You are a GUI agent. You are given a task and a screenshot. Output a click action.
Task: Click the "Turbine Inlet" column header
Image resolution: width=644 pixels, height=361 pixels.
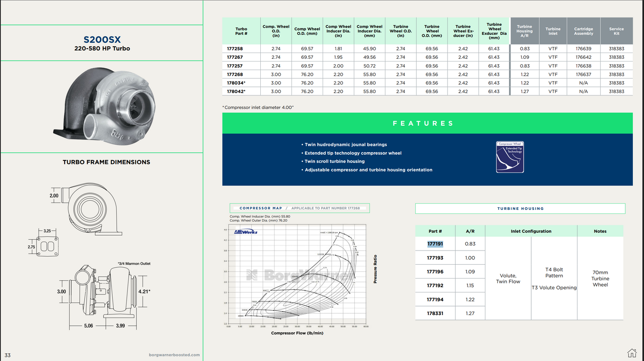click(x=553, y=31)
